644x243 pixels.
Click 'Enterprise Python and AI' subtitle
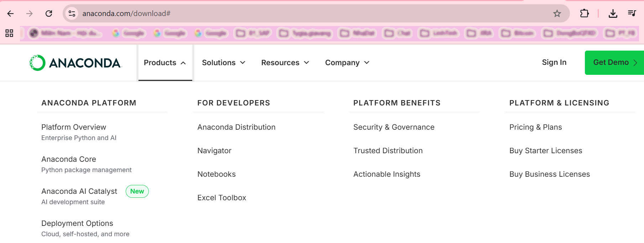click(x=79, y=138)
